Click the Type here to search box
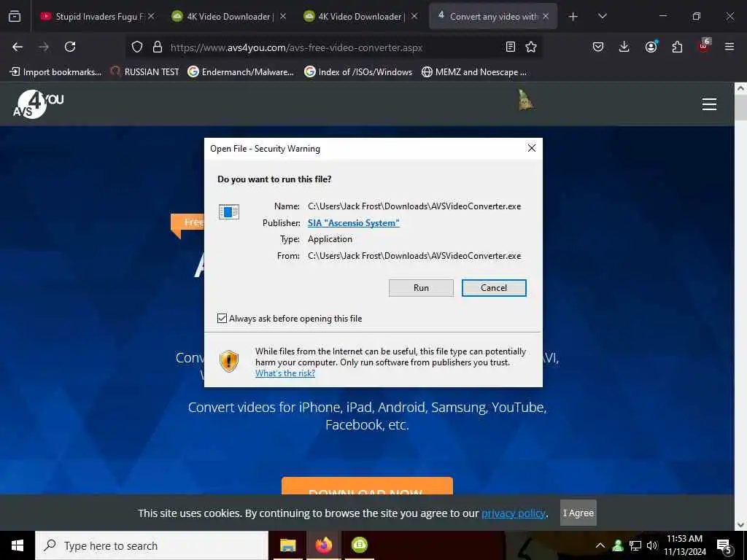Screen dimensions: 747x560 tap(152, 545)
